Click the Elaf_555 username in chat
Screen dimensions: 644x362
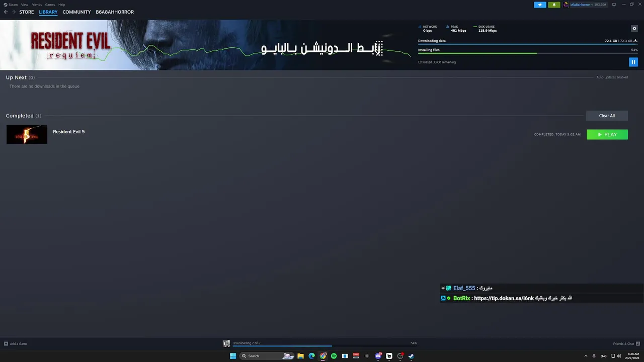464,288
